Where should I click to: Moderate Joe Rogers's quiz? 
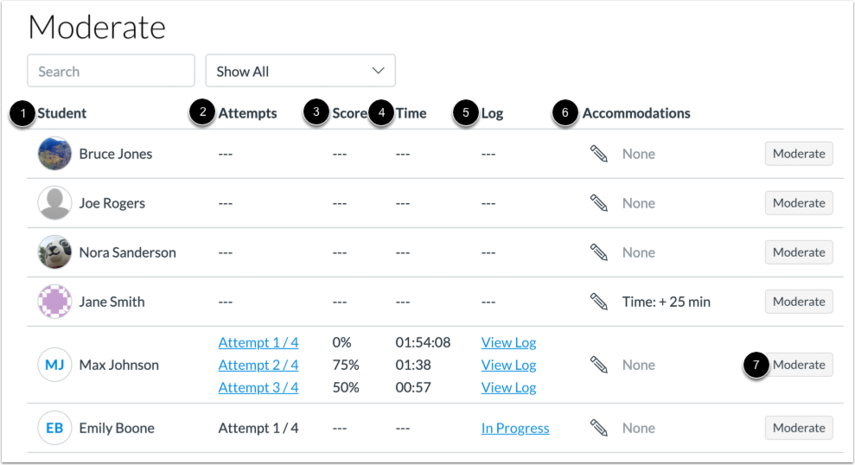(x=798, y=203)
